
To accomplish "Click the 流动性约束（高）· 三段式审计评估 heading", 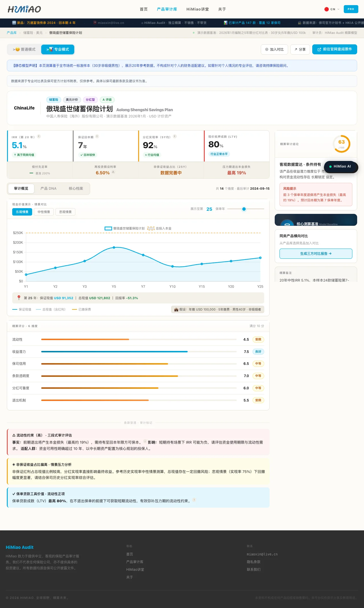I will point(42,435).
